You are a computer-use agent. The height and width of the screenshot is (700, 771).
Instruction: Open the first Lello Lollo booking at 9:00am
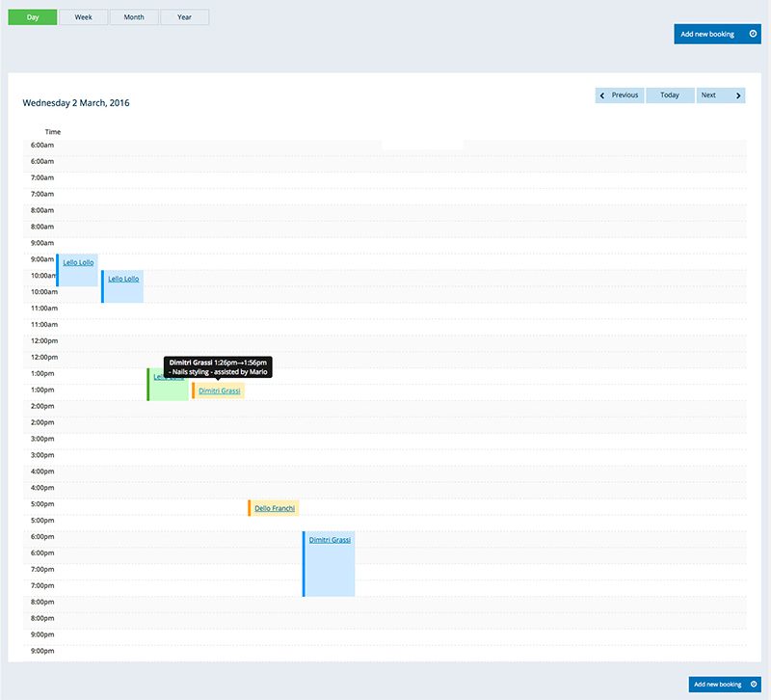click(x=78, y=262)
